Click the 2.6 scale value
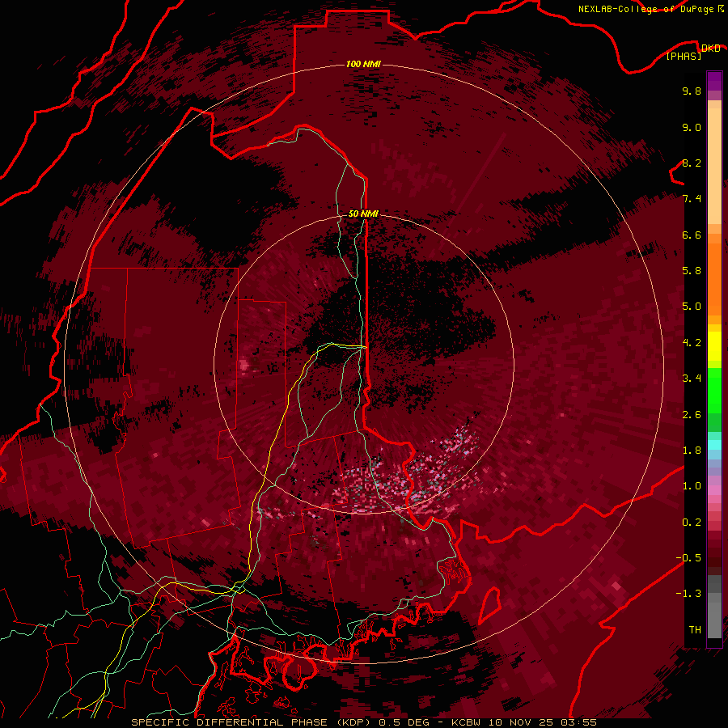The width and height of the screenshot is (728, 728). pyautogui.click(x=692, y=415)
